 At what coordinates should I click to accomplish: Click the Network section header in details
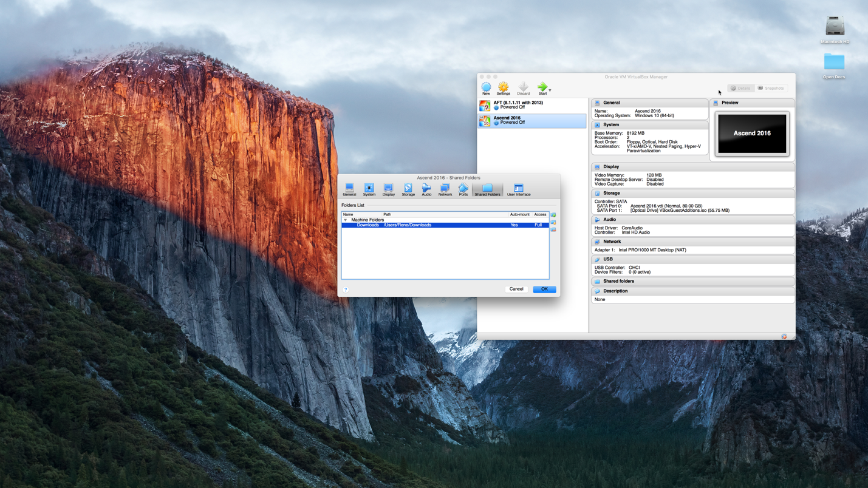693,242
